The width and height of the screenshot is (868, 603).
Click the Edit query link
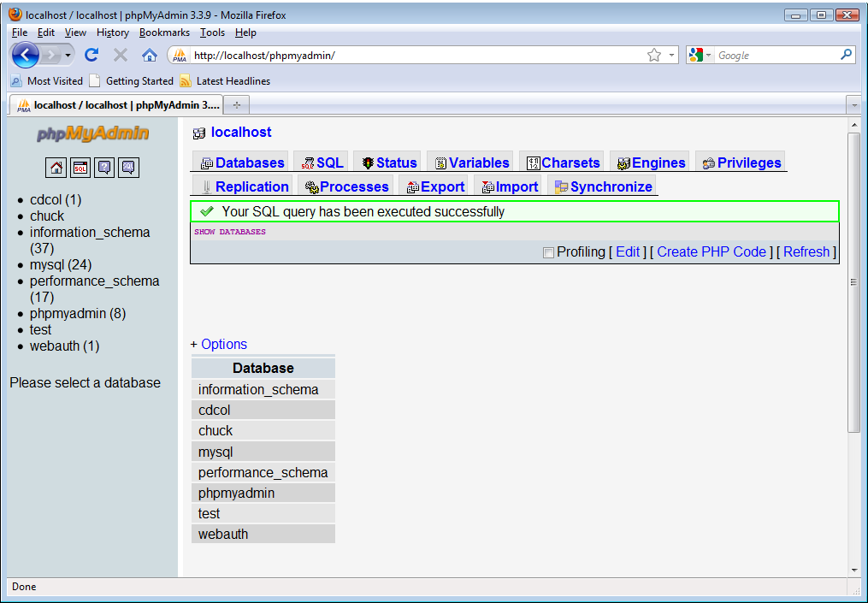628,252
